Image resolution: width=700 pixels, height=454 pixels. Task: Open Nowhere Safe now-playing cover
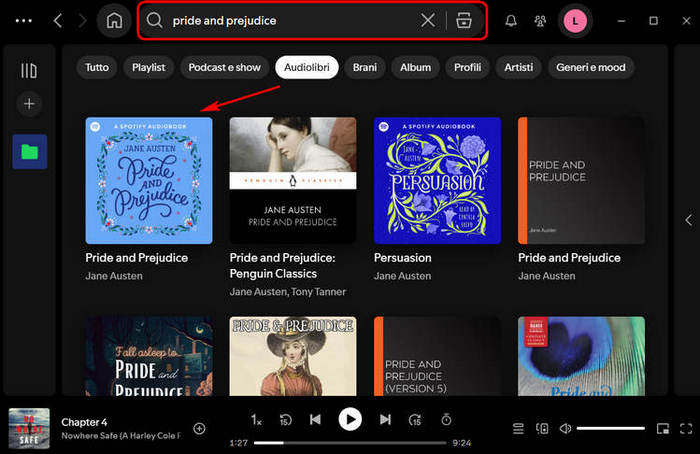29,428
